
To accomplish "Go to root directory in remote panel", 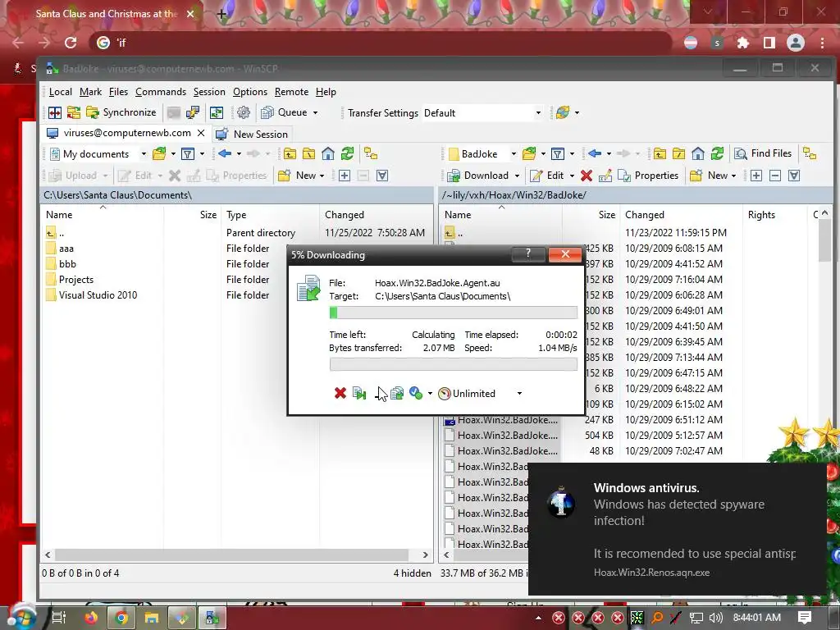I will [678, 154].
